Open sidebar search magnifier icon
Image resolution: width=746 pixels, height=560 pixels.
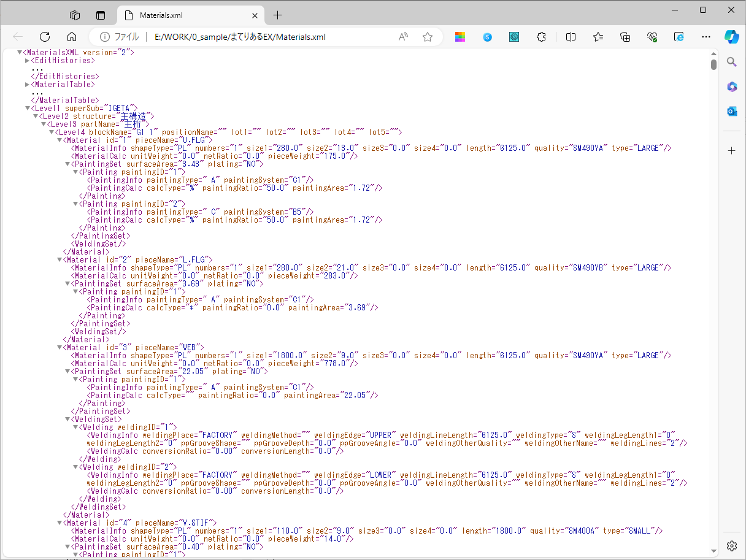pos(731,62)
